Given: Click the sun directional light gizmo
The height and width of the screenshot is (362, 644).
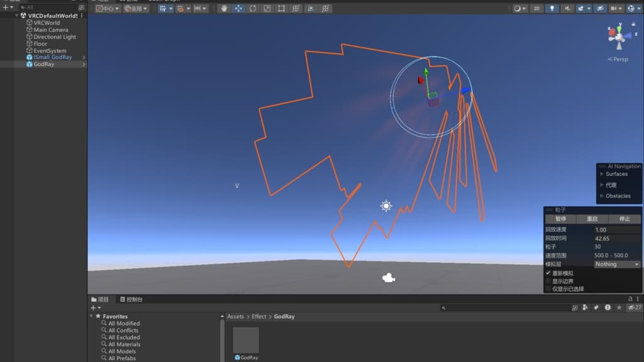Looking at the screenshot, I should pos(386,206).
